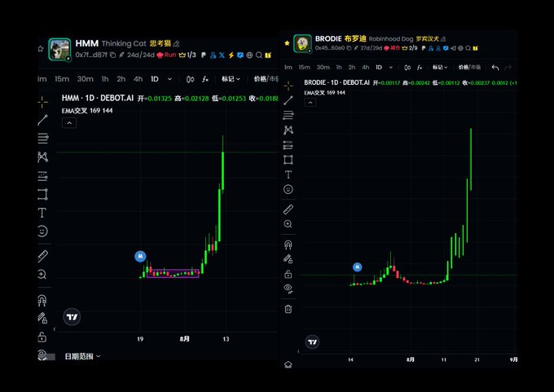Image resolution: width=554 pixels, height=392 pixels.
Task: Open the candle chart type menu on the HMM chart
Action: coord(190,79)
